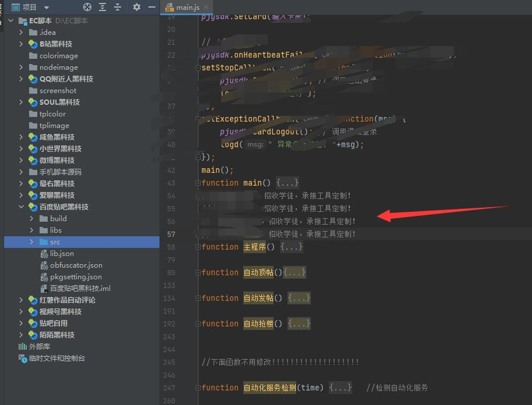Select the lib.json file

tap(62, 253)
